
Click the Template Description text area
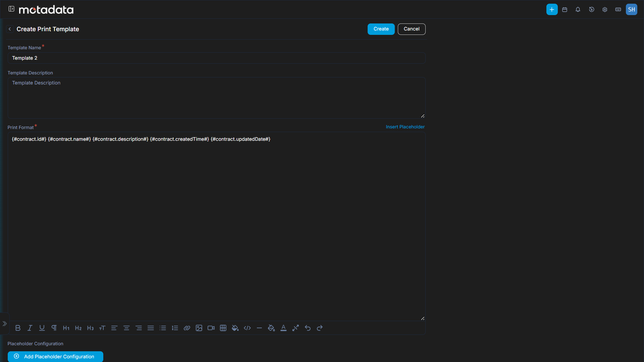coord(217,98)
